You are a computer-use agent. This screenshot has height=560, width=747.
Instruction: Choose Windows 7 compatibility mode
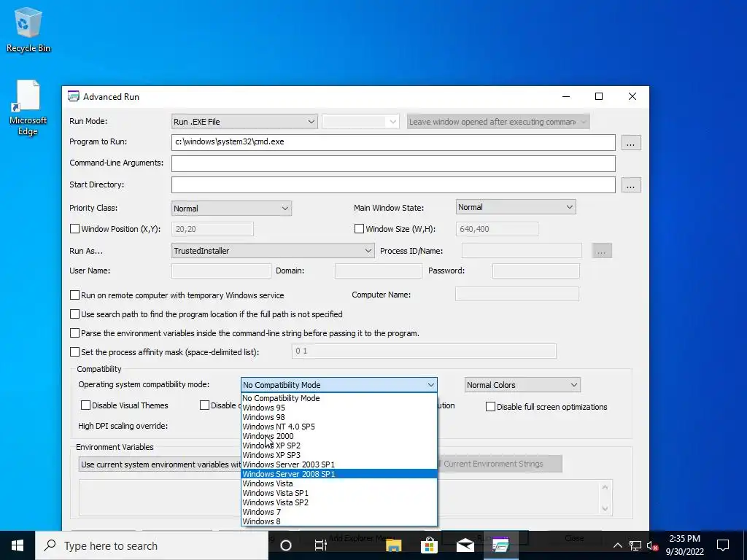tap(338, 512)
